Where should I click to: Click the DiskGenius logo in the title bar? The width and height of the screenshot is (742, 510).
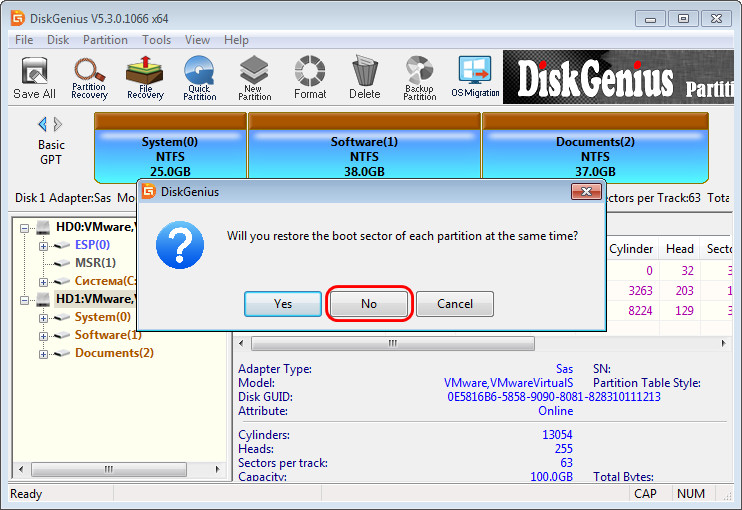(18, 18)
